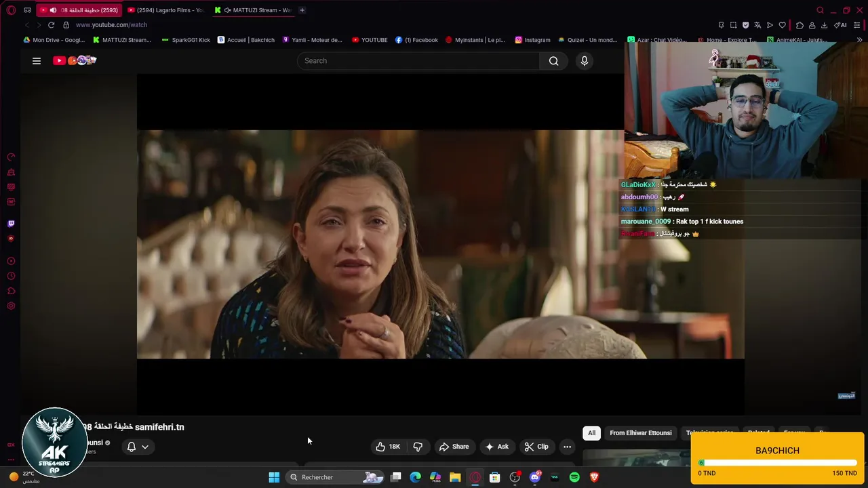Open Facebook bookmark

416,40
